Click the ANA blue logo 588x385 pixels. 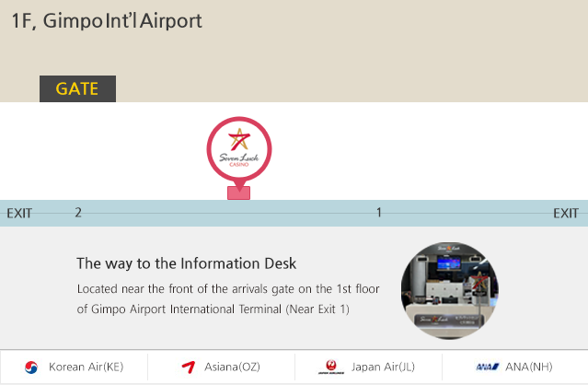[486, 367]
